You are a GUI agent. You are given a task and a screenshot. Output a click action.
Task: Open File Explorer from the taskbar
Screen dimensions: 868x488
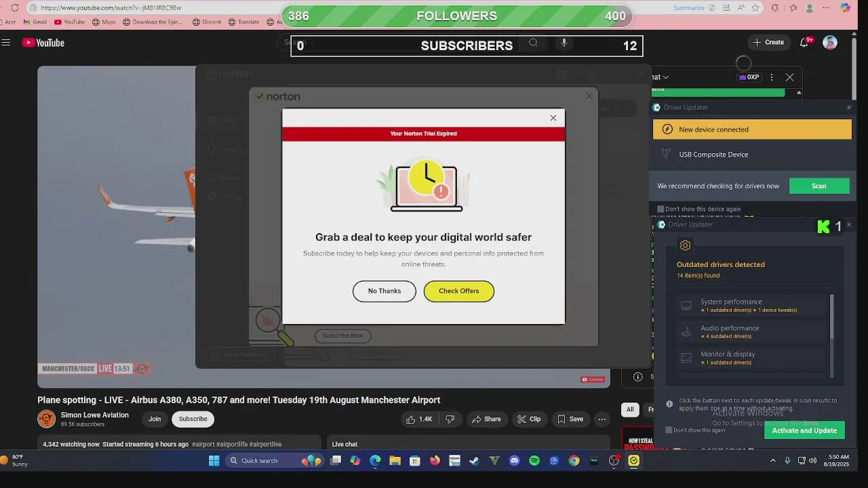click(395, 461)
